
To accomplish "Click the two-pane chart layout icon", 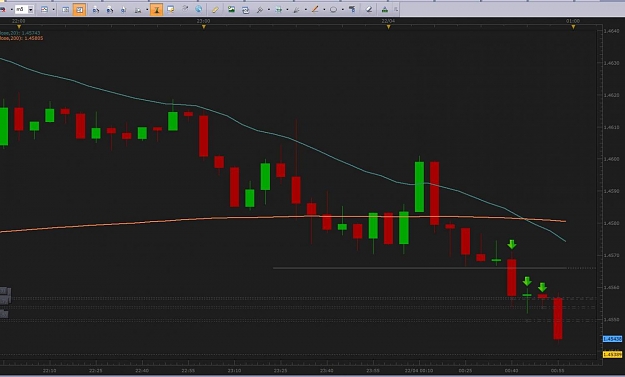I will point(66,9).
